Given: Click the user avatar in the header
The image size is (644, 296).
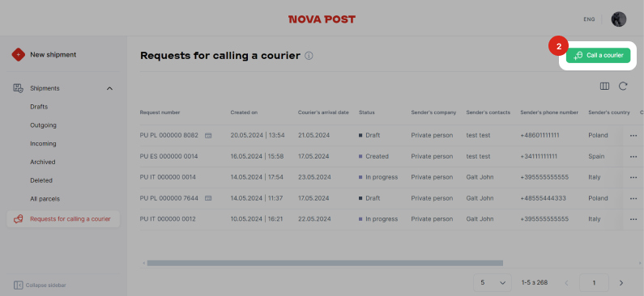Looking at the screenshot, I should pos(619,19).
